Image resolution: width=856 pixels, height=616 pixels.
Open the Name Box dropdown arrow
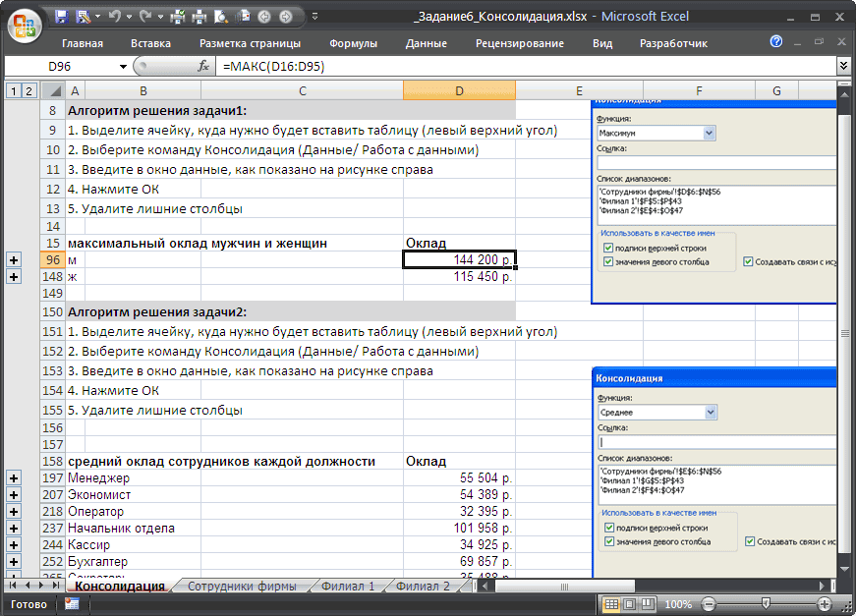[123, 67]
